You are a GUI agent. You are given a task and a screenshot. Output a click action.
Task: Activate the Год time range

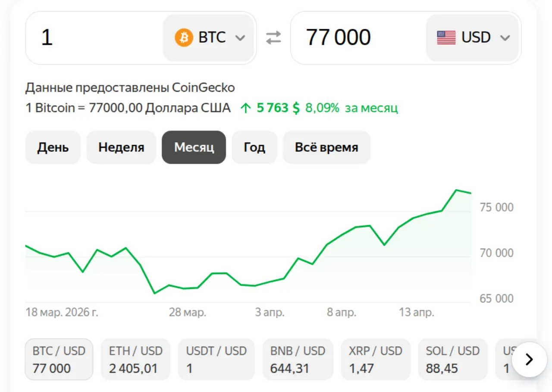click(254, 147)
